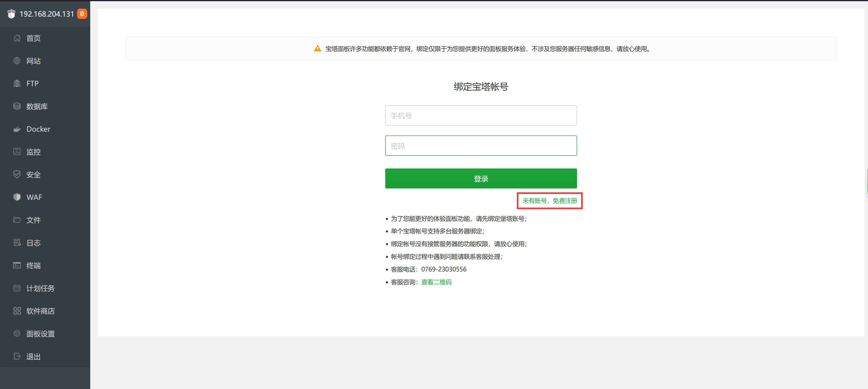Image resolution: width=868 pixels, height=389 pixels.
Task: Open the 安全 security menu item
Action: point(33,175)
